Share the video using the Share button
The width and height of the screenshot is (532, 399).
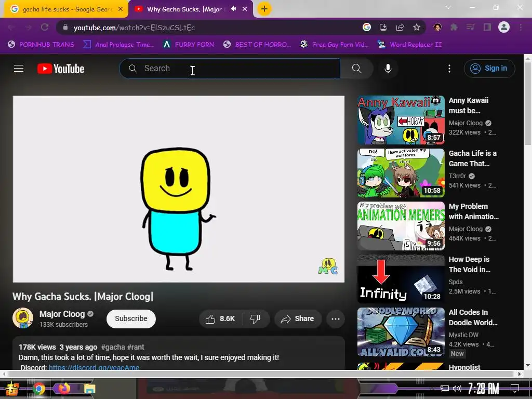click(298, 318)
